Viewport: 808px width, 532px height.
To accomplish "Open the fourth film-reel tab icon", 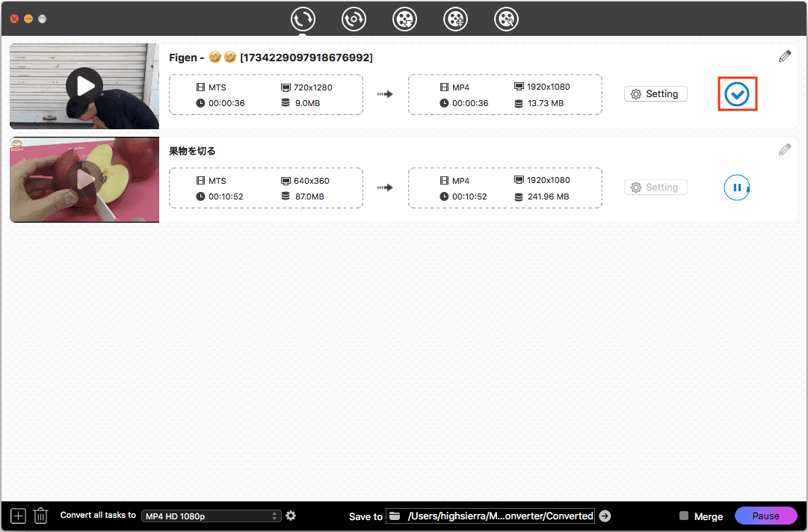I will pos(455,19).
